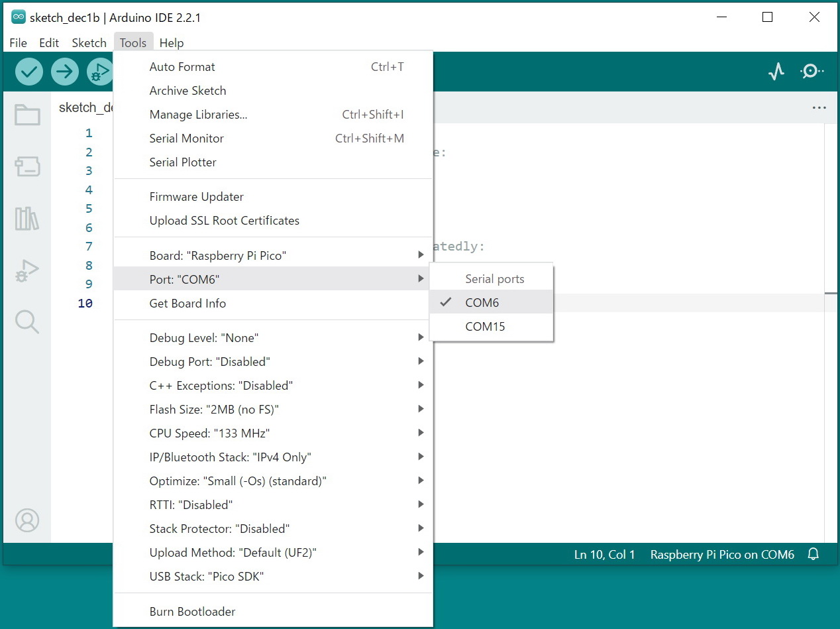Open the Edit menu
The height and width of the screenshot is (629, 840).
pos(49,42)
